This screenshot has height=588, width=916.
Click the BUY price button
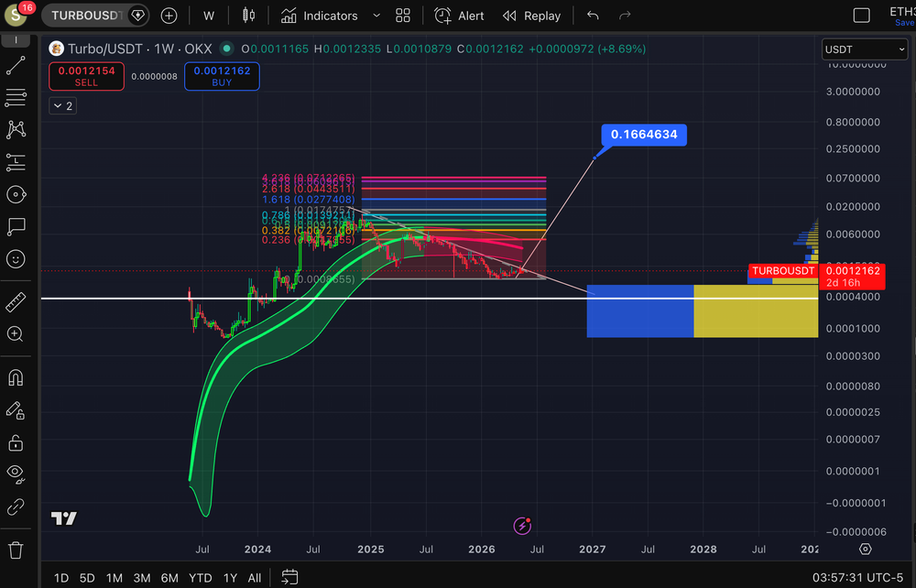[x=222, y=77]
